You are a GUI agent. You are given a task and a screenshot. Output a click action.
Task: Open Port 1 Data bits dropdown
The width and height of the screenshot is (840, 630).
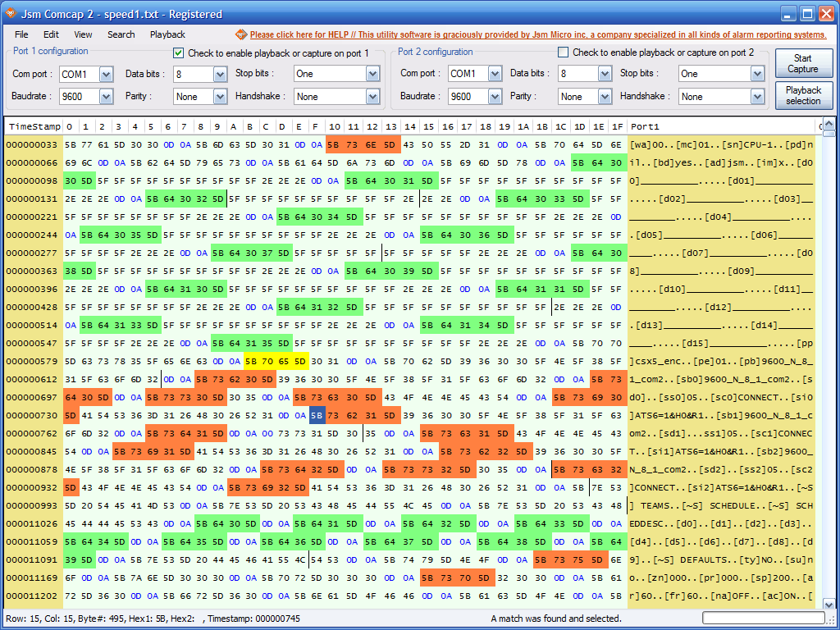tap(219, 74)
